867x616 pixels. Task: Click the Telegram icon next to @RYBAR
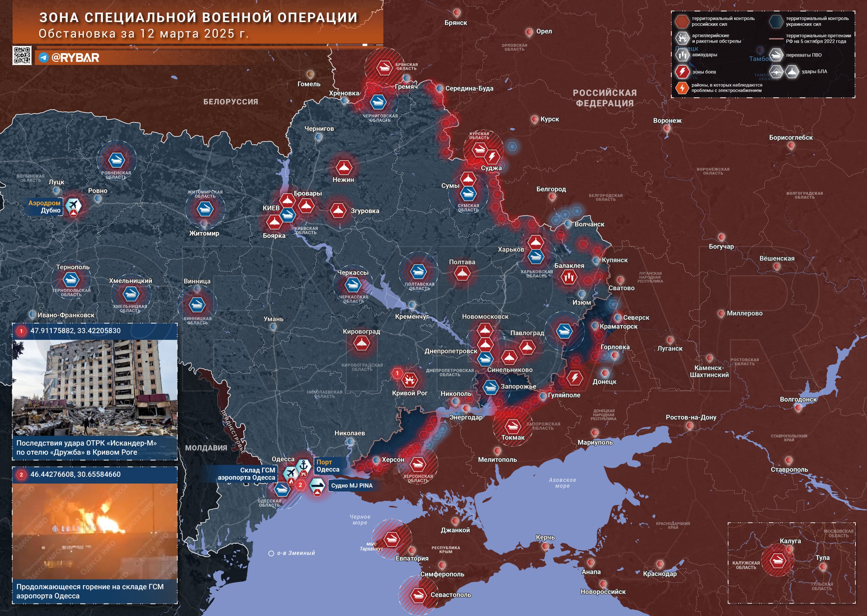point(44,57)
